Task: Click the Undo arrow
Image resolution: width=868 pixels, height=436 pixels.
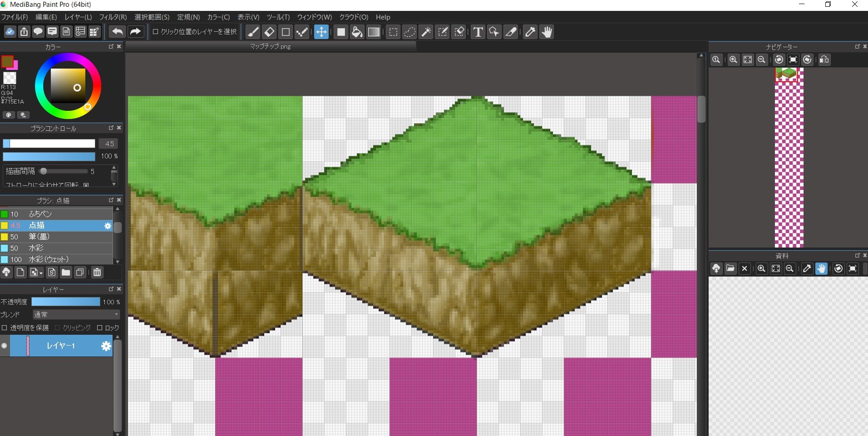Action: [x=118, y=32]
